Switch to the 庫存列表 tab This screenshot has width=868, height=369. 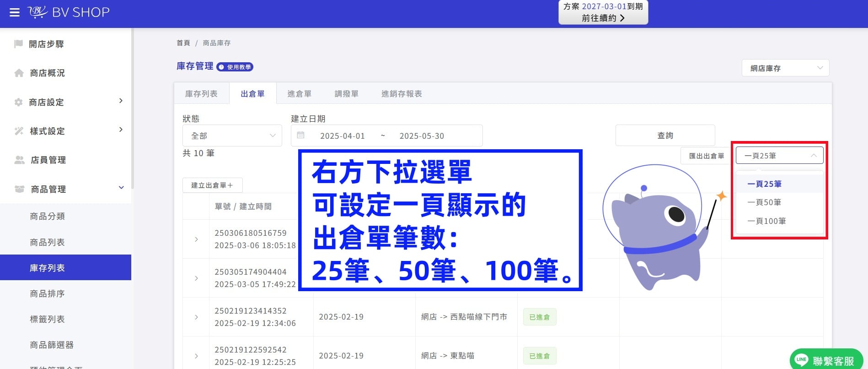pyautogui.click(x=201, y=94)
